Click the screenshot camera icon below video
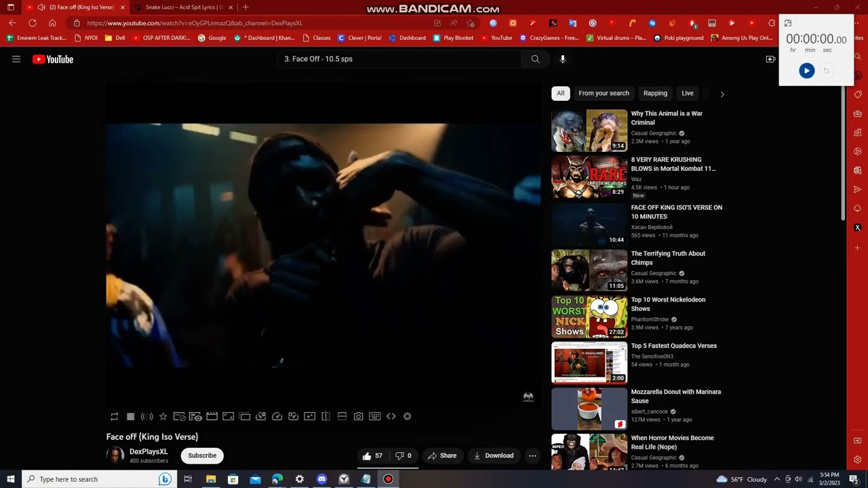Image resolution: width=868 pixels, height=488 pixels. point(358,416)
